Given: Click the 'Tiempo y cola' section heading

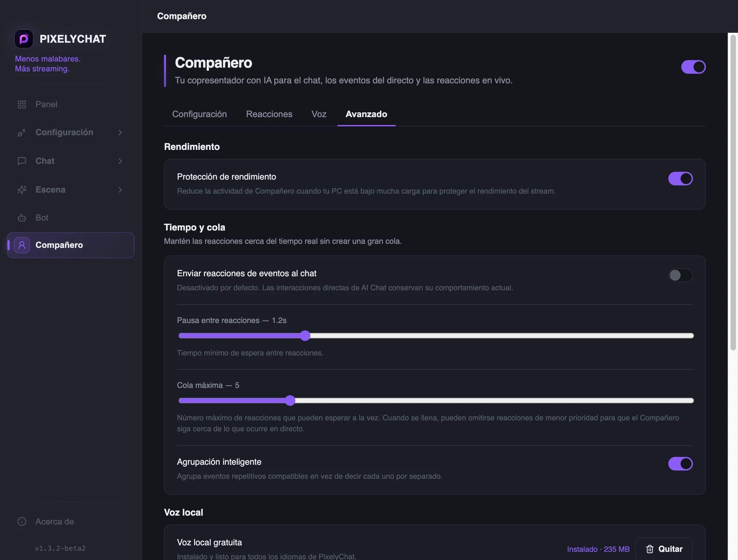Looking at the screenshot, I should 194,227.
